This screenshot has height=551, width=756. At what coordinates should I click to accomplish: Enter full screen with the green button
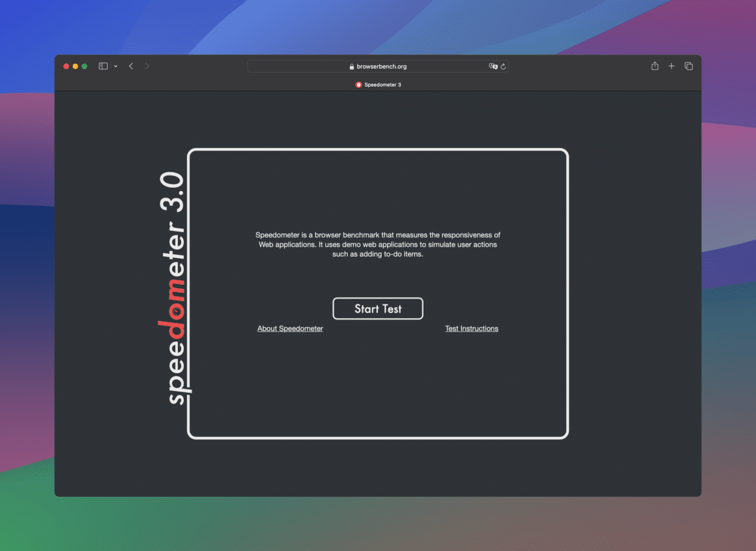(x=85, y=67)
